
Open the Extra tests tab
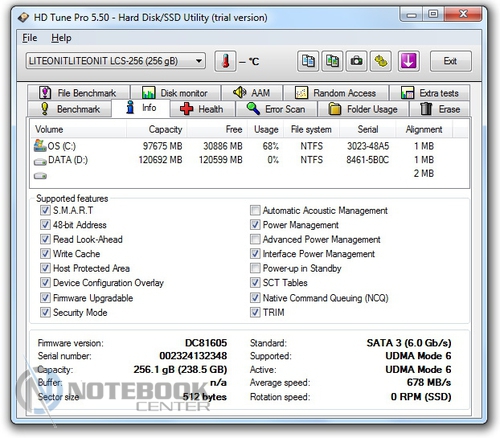click(430, 93)
